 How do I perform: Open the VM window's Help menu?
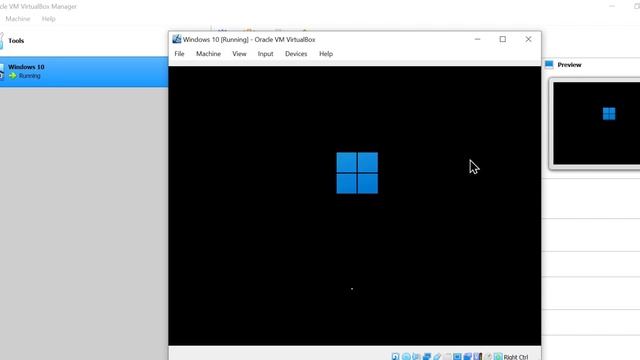[326, 54]
